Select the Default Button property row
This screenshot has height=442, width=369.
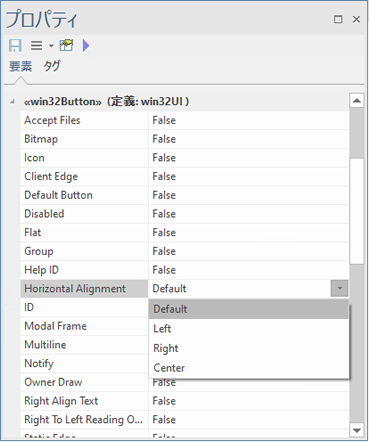(185, 195)
